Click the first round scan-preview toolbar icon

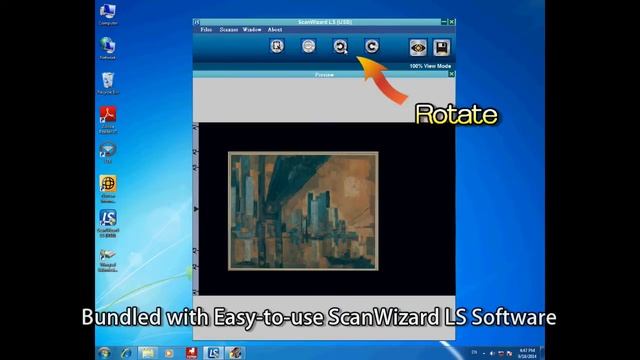pyautogui.click(x=277, y=46)
